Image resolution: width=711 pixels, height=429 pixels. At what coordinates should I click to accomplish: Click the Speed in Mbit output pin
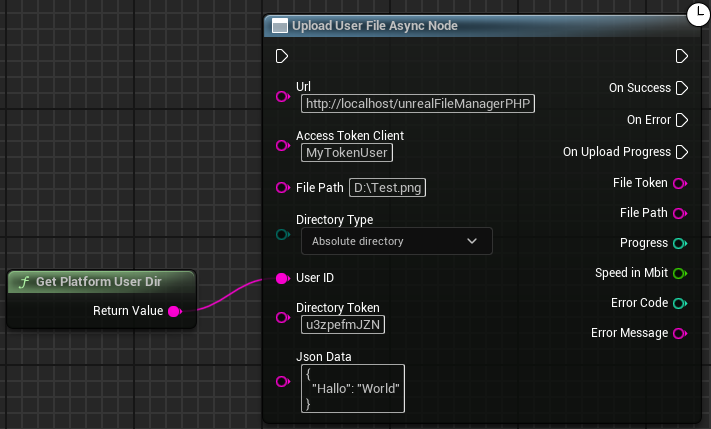pyautogui.click(x=680, y=273)
